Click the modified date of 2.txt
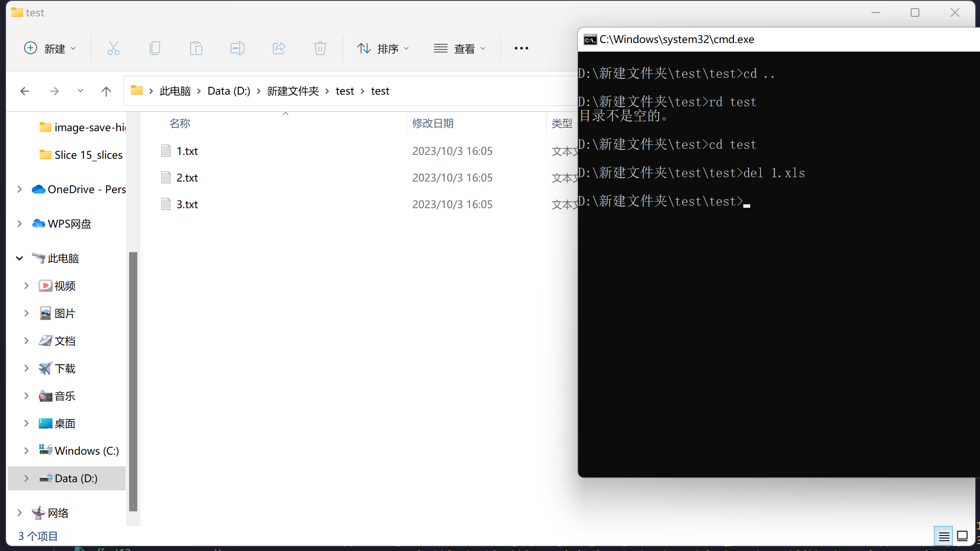 [452, 178]
